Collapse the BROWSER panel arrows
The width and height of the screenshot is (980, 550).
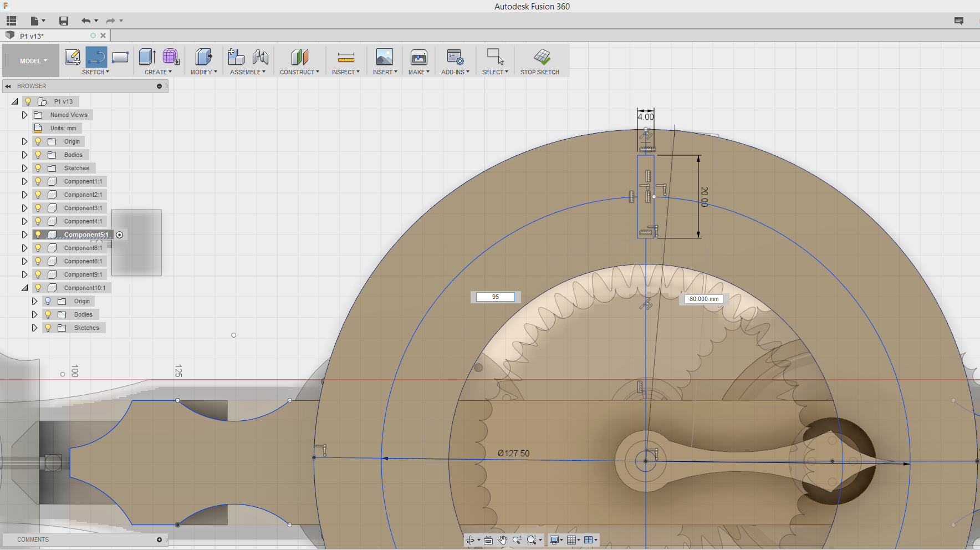coord(8,86)
